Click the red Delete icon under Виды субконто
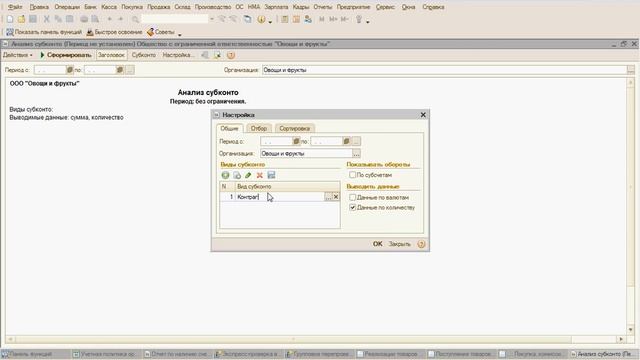This screenshot has width=640, height=360. tap(260, 175)
